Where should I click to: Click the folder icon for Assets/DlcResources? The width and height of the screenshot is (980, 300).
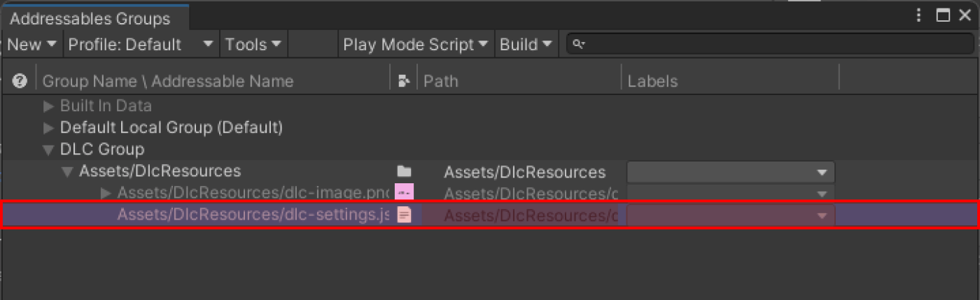[x=404, y=171]
